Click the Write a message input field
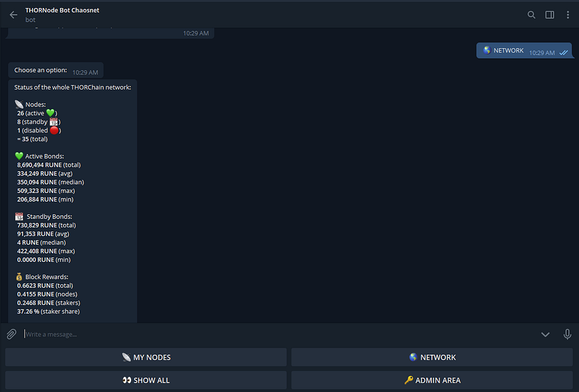The height and width of the screenshot is (392, 579). [x=279, y=334]
